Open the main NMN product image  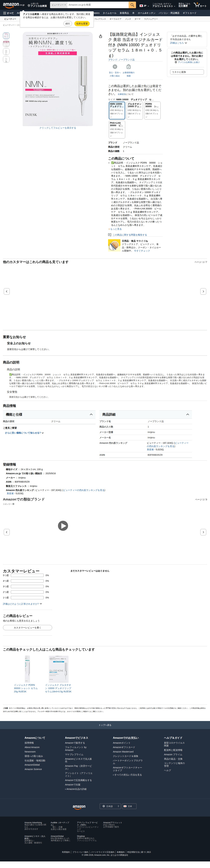(x=58, y=79)
